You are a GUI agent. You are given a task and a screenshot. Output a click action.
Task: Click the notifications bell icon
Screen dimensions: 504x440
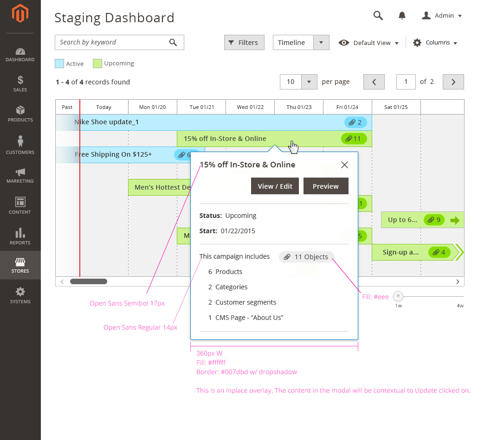click(402, 16)
